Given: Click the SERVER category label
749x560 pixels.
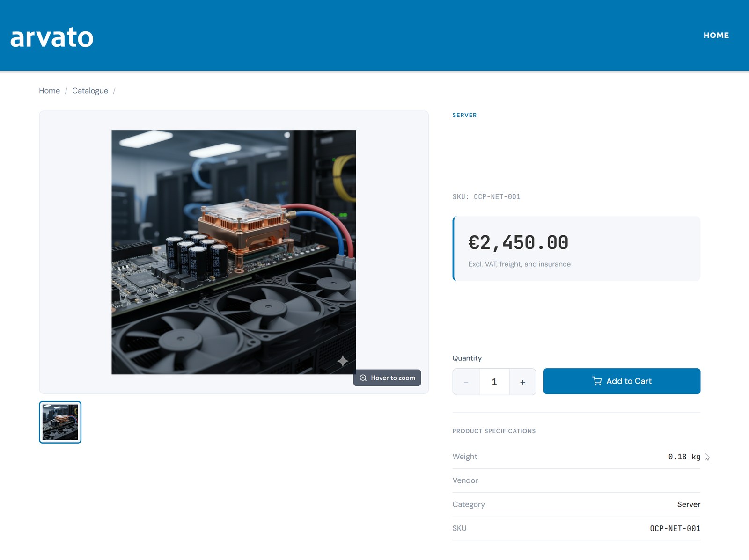Looking at the screenshot, I should (464, 115).
